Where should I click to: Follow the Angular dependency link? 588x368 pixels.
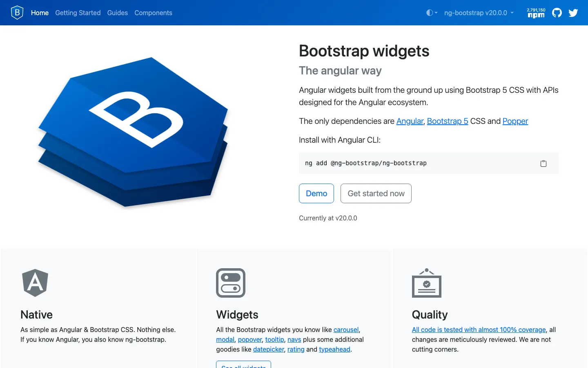pos(410,121)
